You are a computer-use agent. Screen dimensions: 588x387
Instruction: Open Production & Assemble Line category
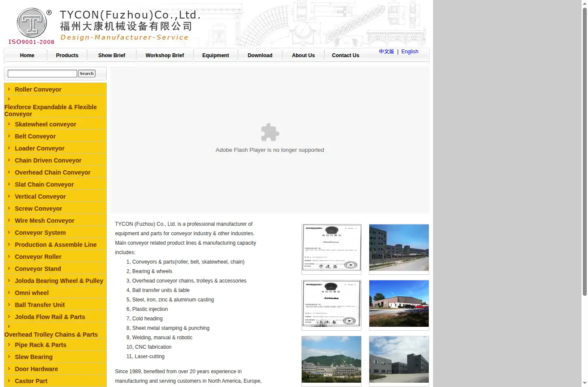56,245
